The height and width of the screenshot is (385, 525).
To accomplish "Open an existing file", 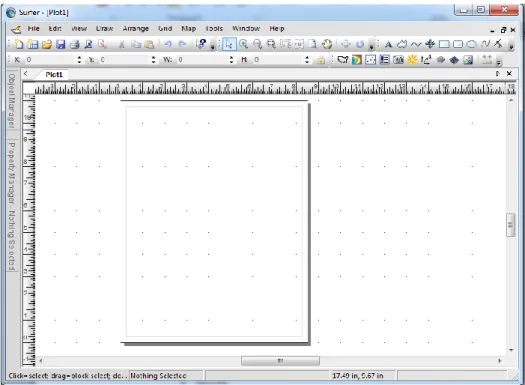I will coord(47,44).
